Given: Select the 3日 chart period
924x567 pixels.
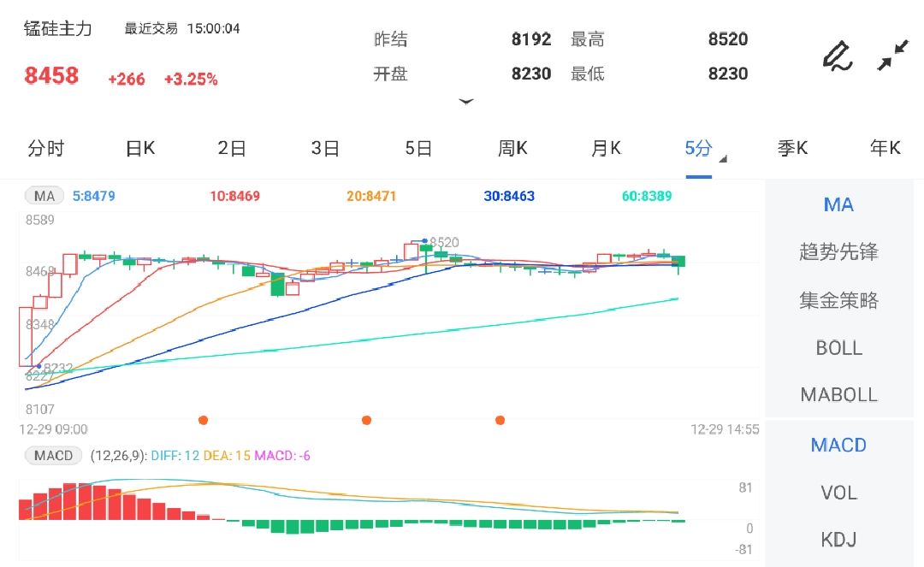Looking at the screenshot, I should 325,148.
